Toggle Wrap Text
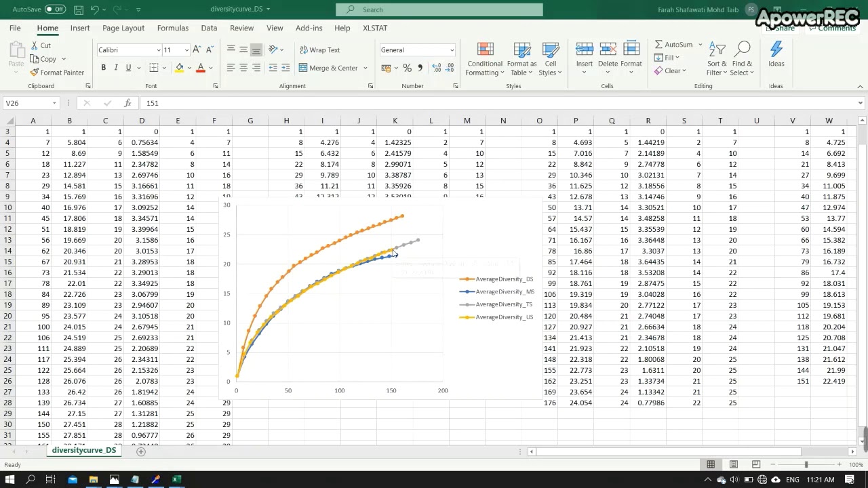 tap(319, 49)
